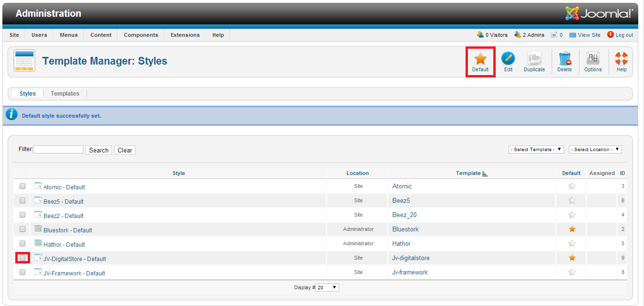
Task: Switch to the Templates tab
Action: tap(65, 94)
